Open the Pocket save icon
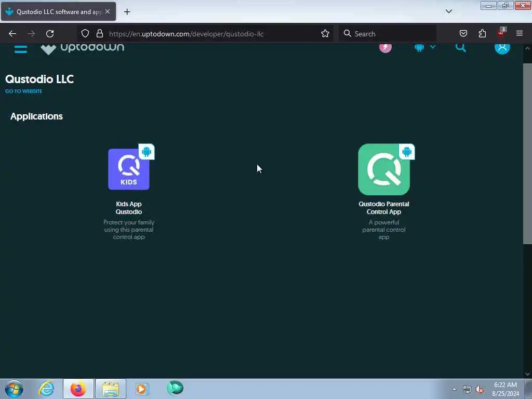The width and height of the screenshot is (532, 399). pyautogui.click(x=463, y=33)
